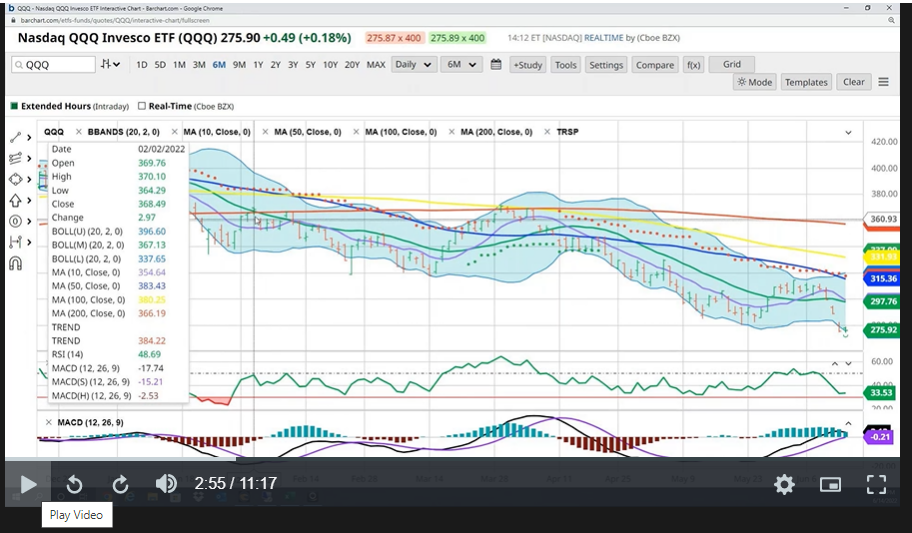Rewind video ten seconds

tap(74, 484)
